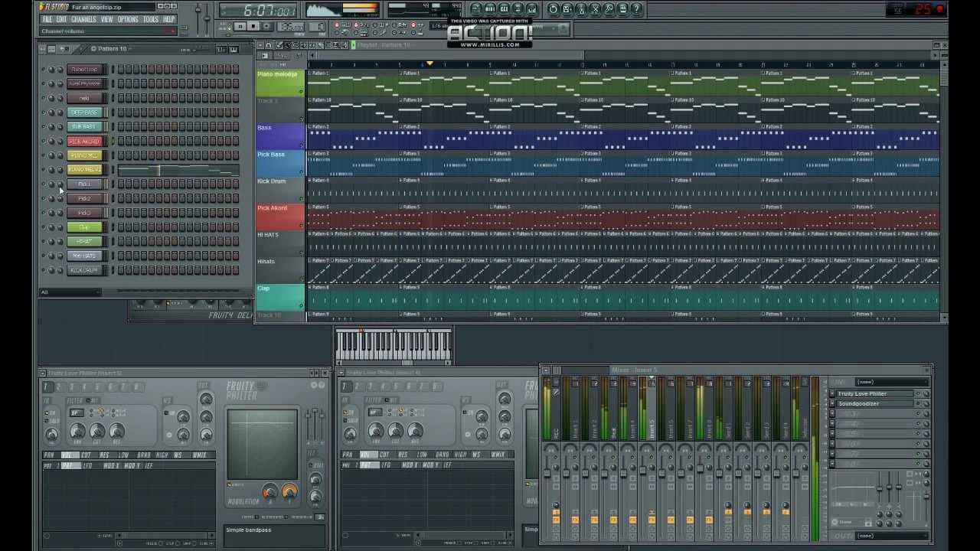Toggle the Soundgoodizer slot enable LED

click(918, 403)
